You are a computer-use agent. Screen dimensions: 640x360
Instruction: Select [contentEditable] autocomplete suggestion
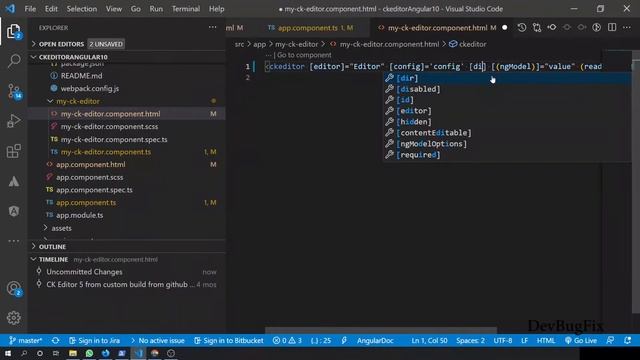[x=507, y=133]
